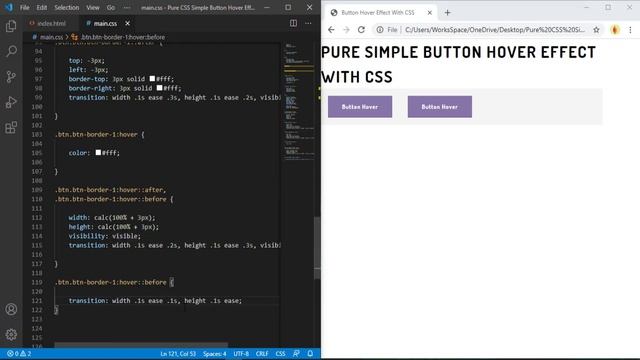Open Chrome profile avatar

pyautogui.click(x=615, y=30)
